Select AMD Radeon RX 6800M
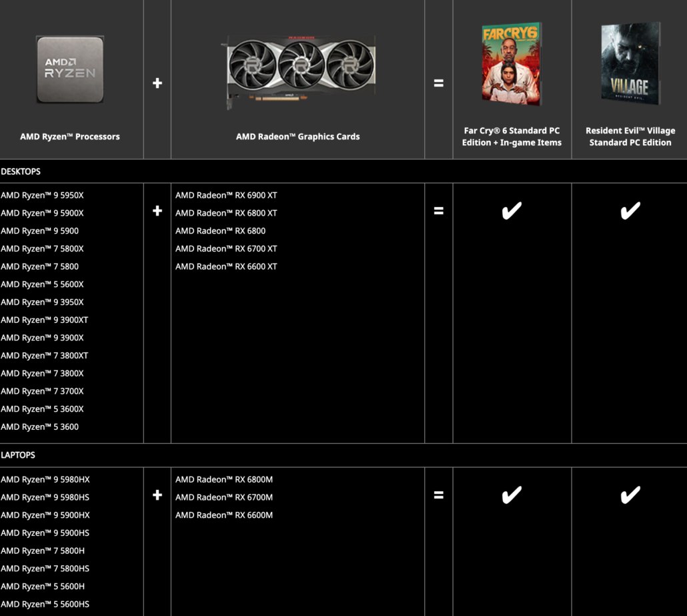The width and height of the screenshot is (687, 616). tap(224, 480)
